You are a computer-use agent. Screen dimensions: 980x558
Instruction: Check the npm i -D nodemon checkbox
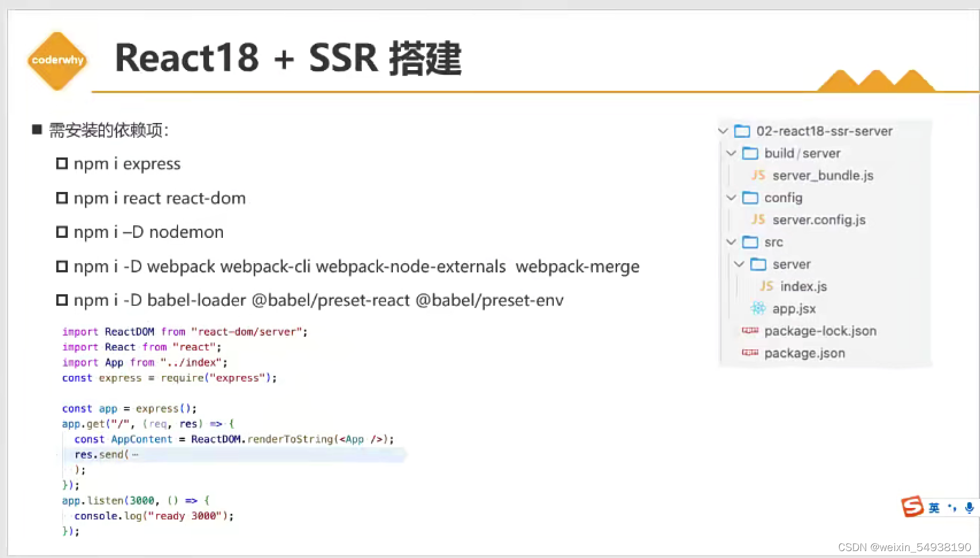tap(61, 231)
